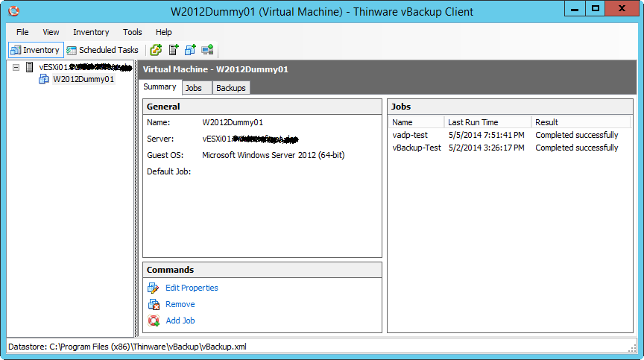Click vBackup-Test's Completed successfully result
Viewport: 644px width, 360px height.
click(x=577, y=148)
